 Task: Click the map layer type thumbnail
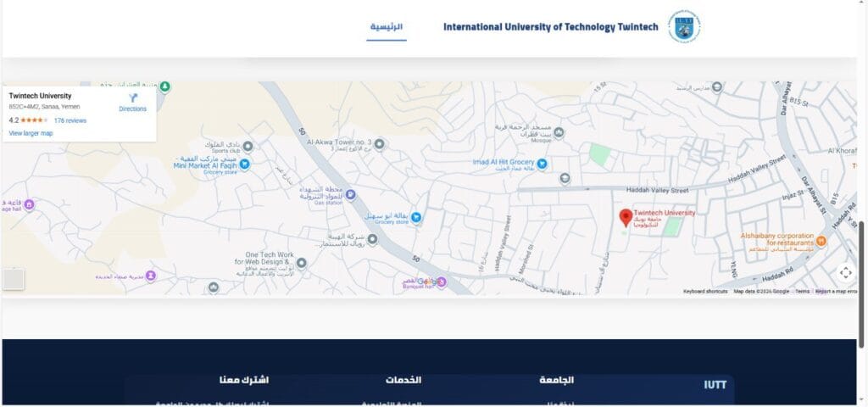(x=14, y=279)
